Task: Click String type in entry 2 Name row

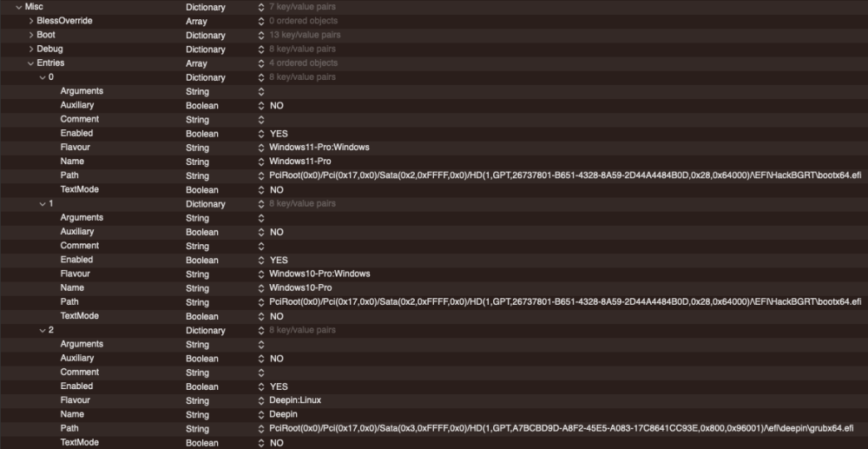Action: (x=197, y=414)
